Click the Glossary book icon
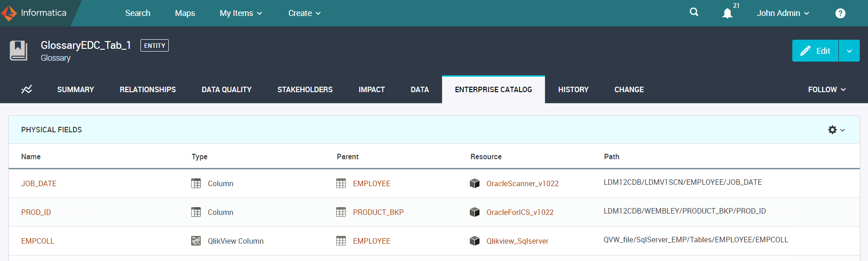 click(18, 51)
